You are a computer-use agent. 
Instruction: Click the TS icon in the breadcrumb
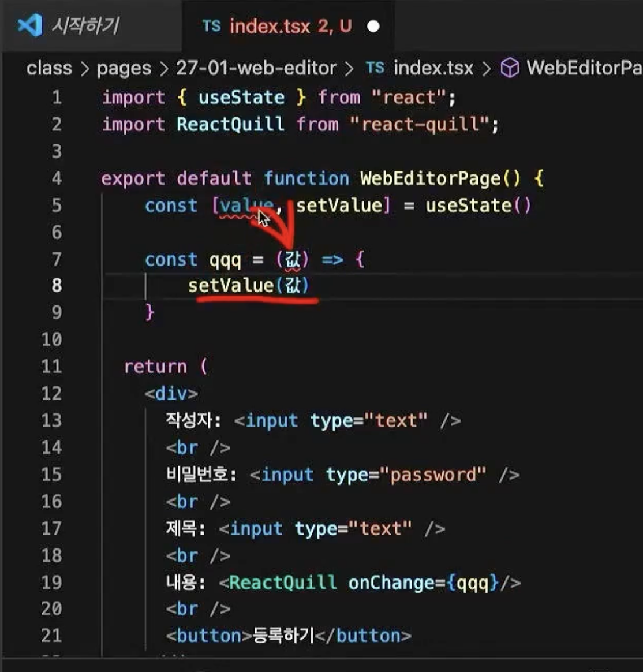coord(375,68)
